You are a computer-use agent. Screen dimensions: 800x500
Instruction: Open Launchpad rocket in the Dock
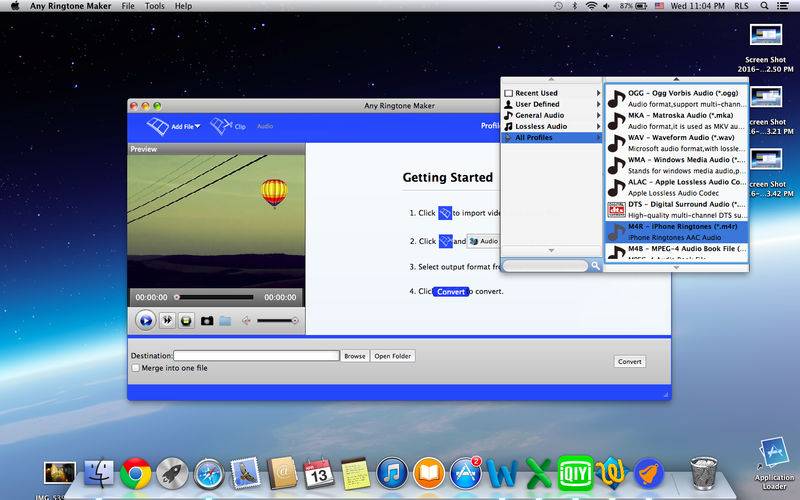172,473
